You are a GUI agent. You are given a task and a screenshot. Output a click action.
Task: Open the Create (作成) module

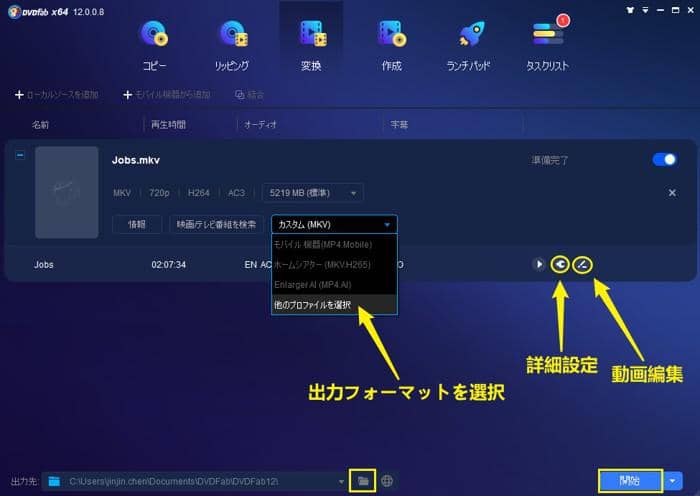[392, 45]
